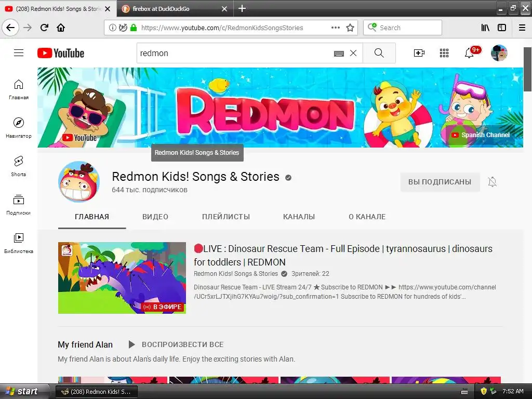
Task: Click the browser URL address field
Action: pyautogui.click(x=222, y=28)
